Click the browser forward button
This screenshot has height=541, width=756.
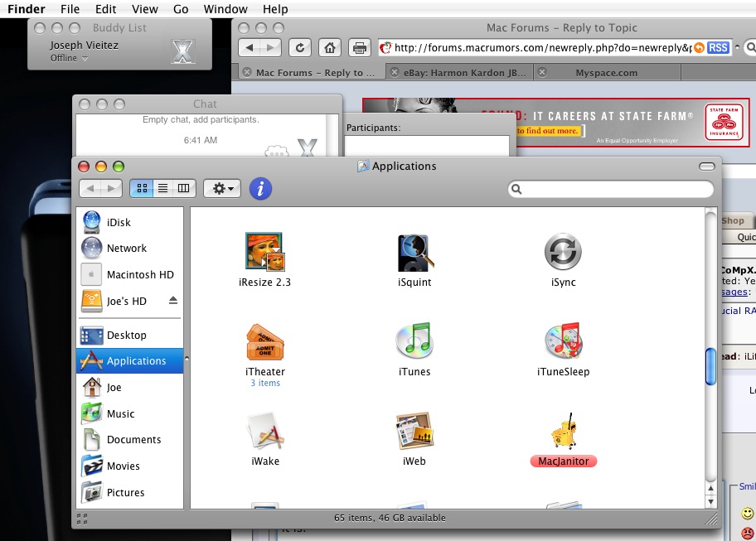click(270, 48)
